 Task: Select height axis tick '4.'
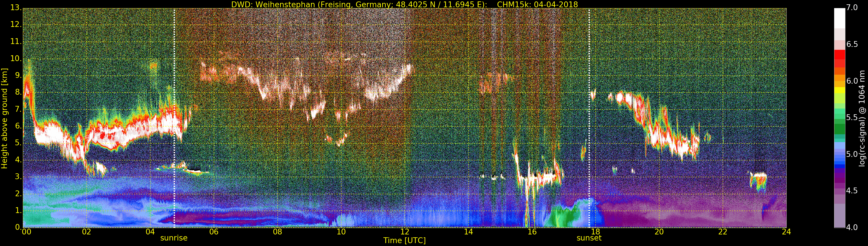(x=18, y=160)
